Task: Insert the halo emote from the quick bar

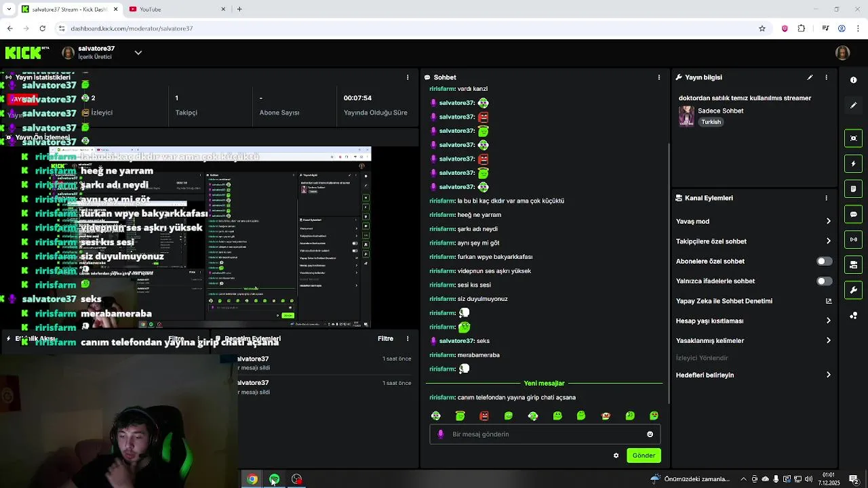Action: (460, 415)
